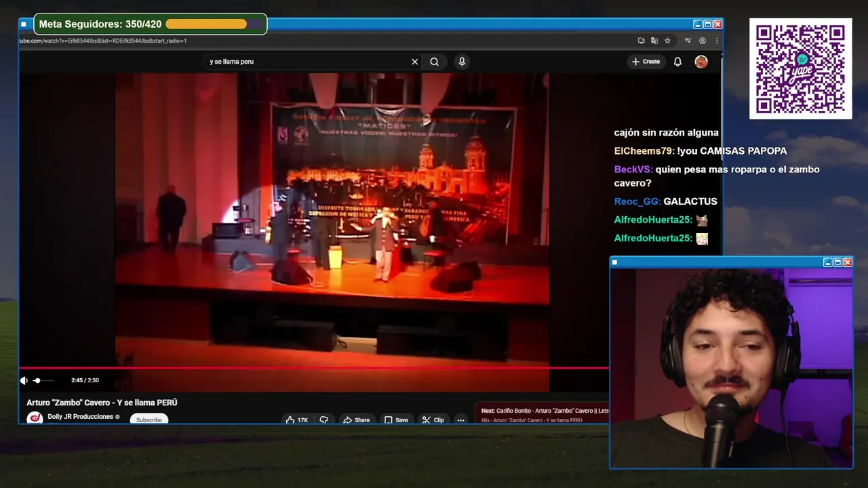
Task: Bookmark this page with the star icon
Action: (667, 41)
